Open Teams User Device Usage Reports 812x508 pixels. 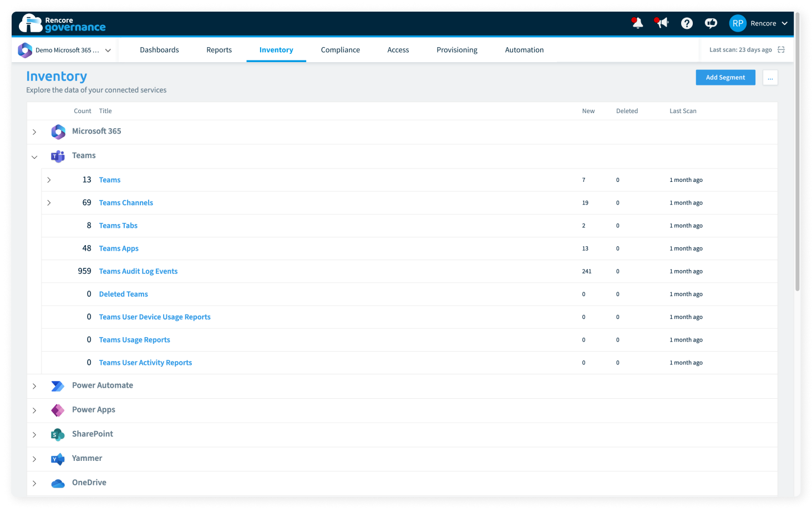tap(155, 317)
